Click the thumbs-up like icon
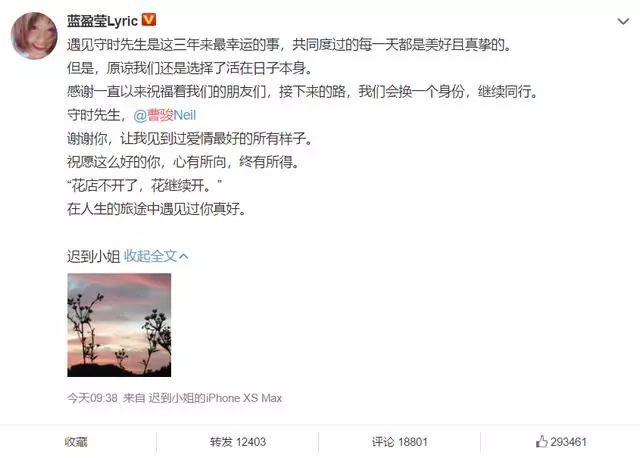Image resolution: width=640 pixels, height=458 pixels. (541, 441)
